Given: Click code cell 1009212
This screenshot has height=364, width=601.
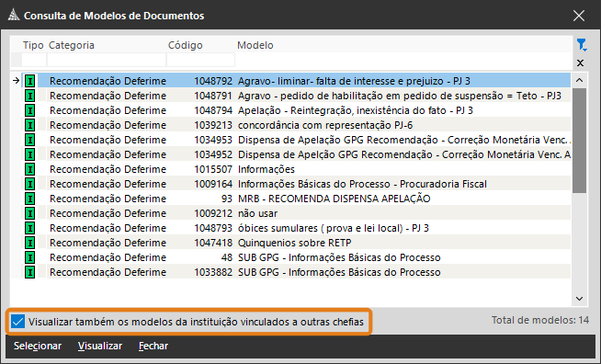Looking at the screenshot, I should [x=213, y=213].
